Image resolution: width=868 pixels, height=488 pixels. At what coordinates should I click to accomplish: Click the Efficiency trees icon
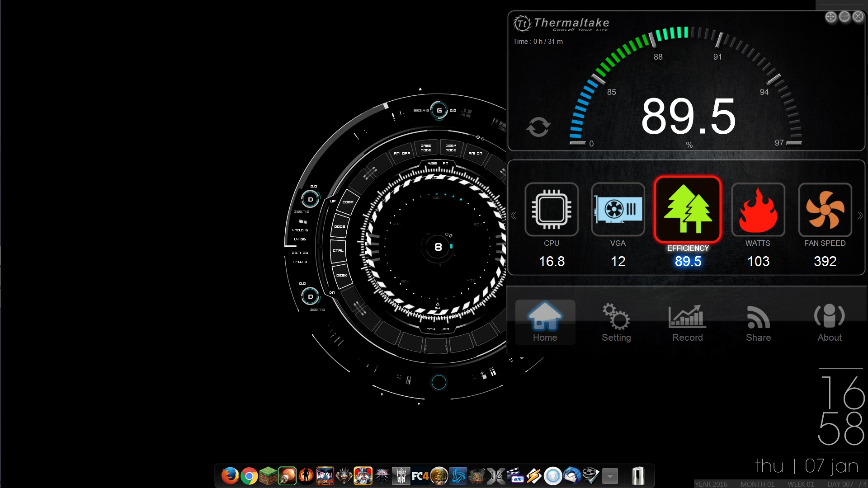click(687, 210)
